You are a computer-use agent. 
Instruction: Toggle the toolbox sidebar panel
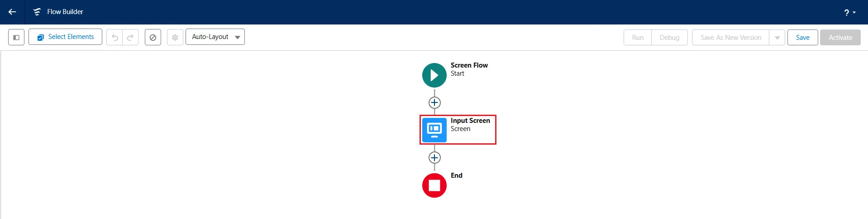(x=16, y=37)
